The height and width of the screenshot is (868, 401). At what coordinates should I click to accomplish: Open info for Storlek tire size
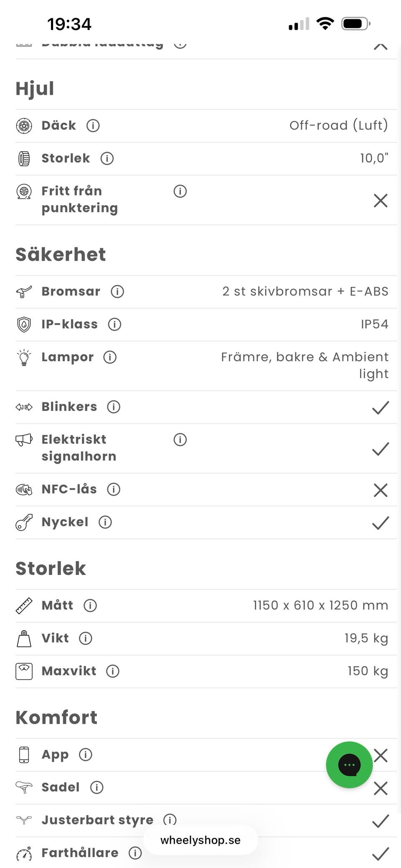pyautogui.click(x=107, y=158)
